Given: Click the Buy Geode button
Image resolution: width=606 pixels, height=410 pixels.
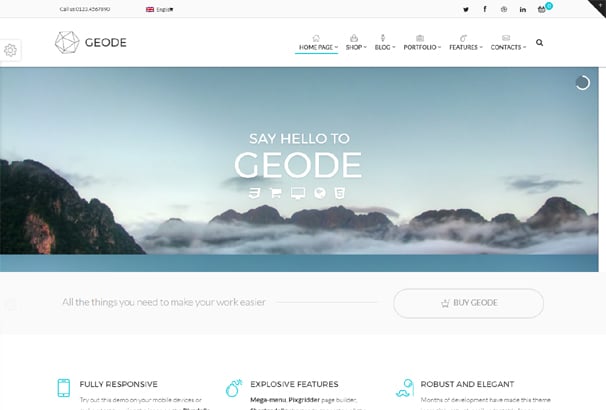Looking at the screenshot, I should pos(468,303).
